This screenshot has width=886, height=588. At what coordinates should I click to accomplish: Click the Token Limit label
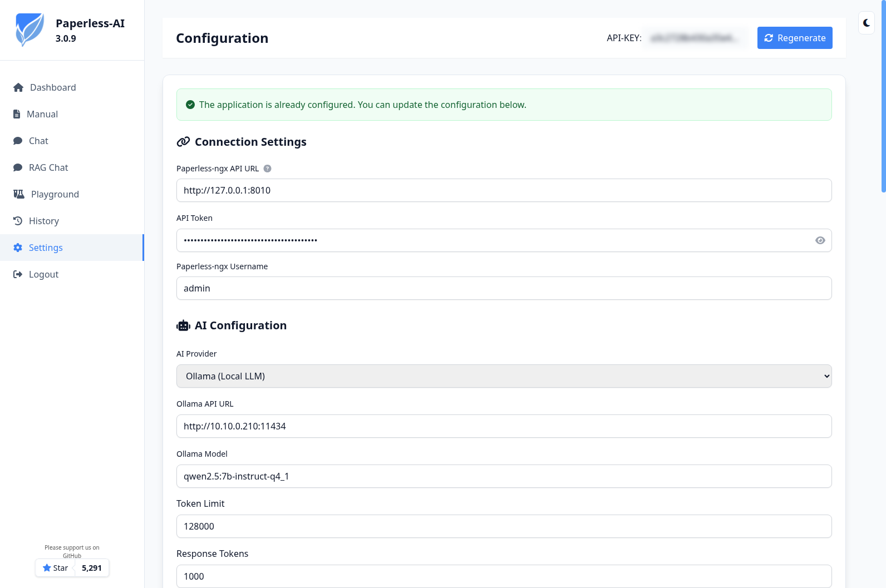pyautogui.click(x=200, y=503)
